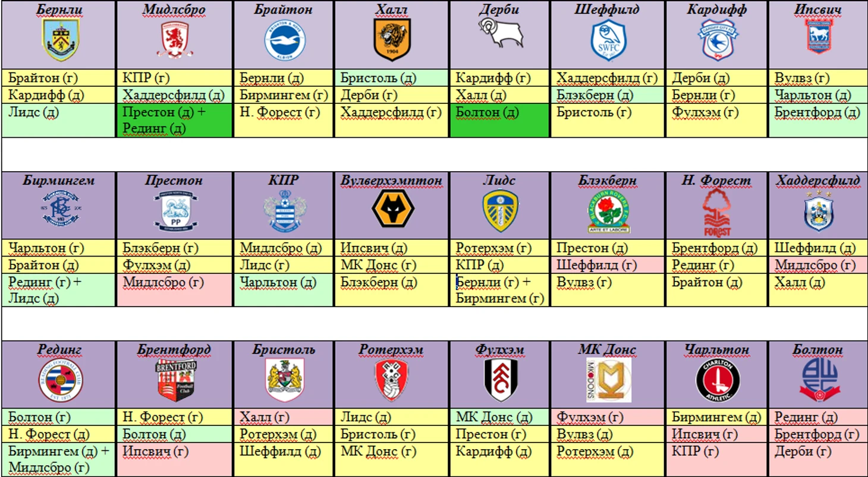
Task: Select the MK Dons logo
Action: 609,380
